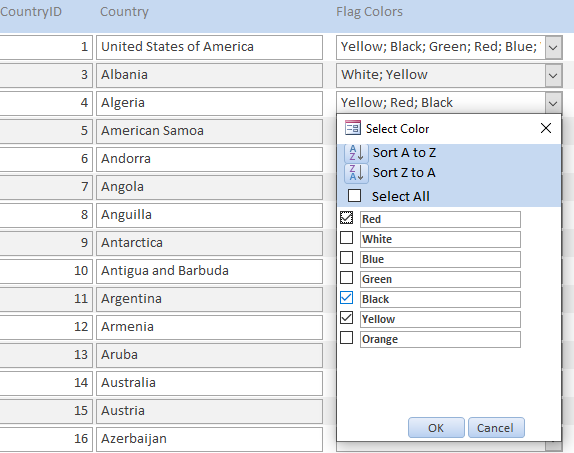Click the Cancel button

coord(496,428)
